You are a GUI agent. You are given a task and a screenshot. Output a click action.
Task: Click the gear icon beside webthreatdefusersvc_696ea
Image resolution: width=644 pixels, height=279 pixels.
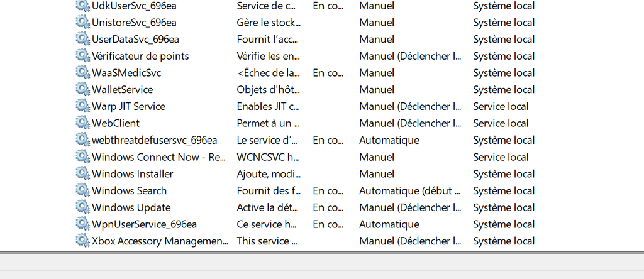[x=82, y=140]
